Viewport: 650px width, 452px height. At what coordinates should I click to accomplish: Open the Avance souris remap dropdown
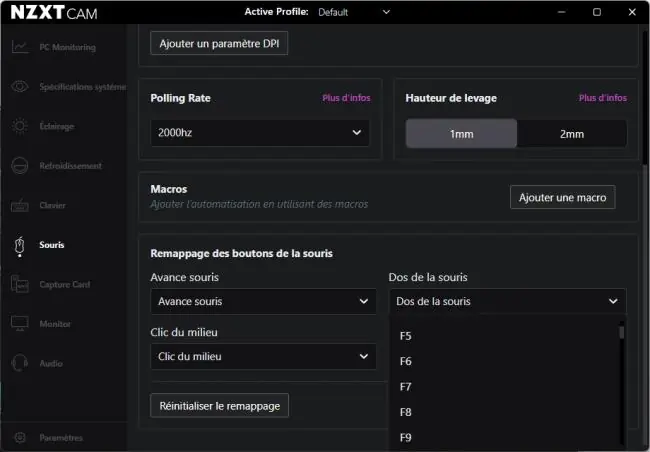tap(263, 301)
